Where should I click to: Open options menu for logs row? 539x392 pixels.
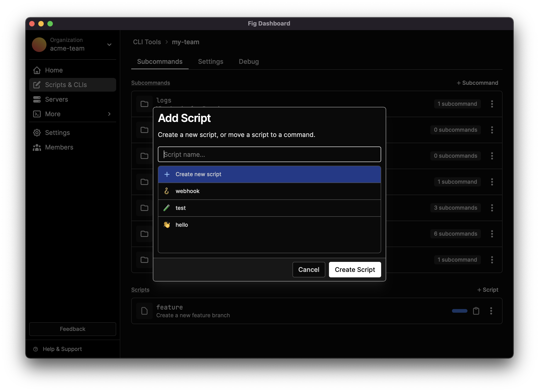(492, 104)
